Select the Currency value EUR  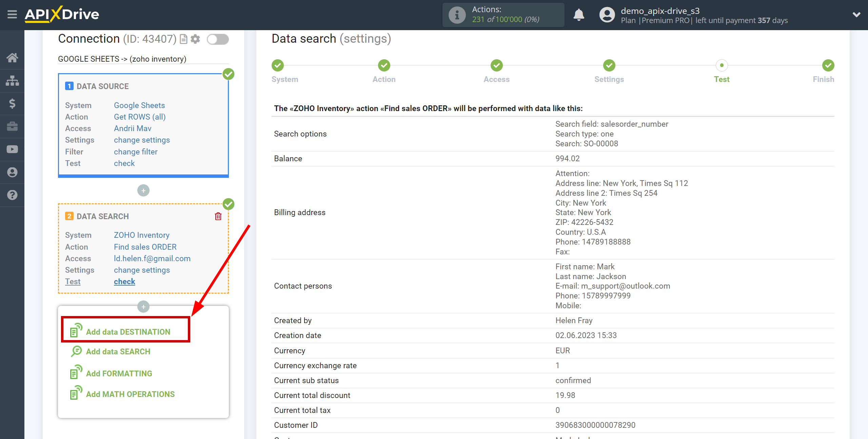563,351
